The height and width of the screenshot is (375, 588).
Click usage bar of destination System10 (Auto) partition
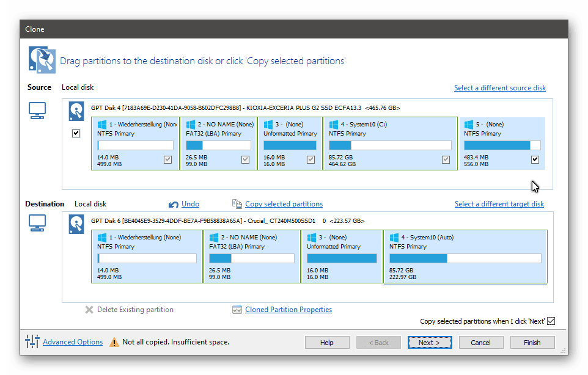465,258
